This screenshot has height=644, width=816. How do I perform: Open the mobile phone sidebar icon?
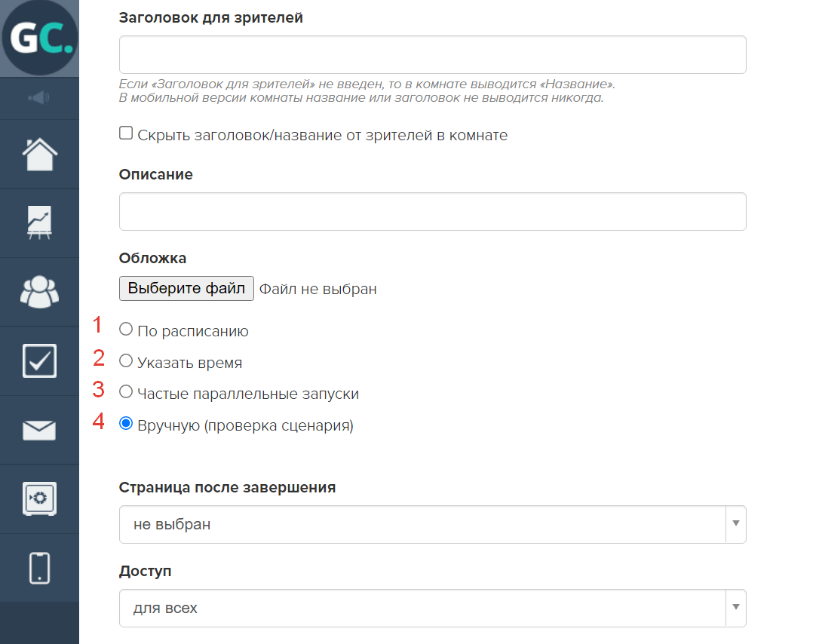39,568
